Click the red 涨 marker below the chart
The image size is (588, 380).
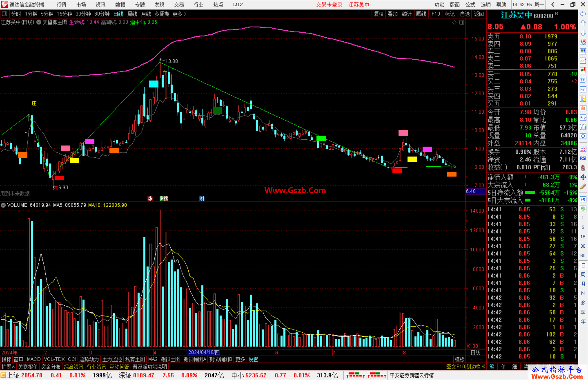(x=150, y=199)
